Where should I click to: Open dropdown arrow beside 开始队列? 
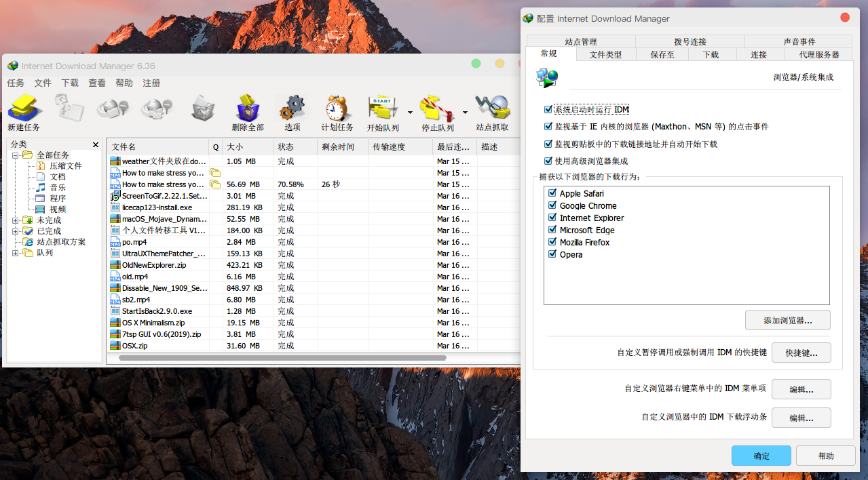pos(410,112)
